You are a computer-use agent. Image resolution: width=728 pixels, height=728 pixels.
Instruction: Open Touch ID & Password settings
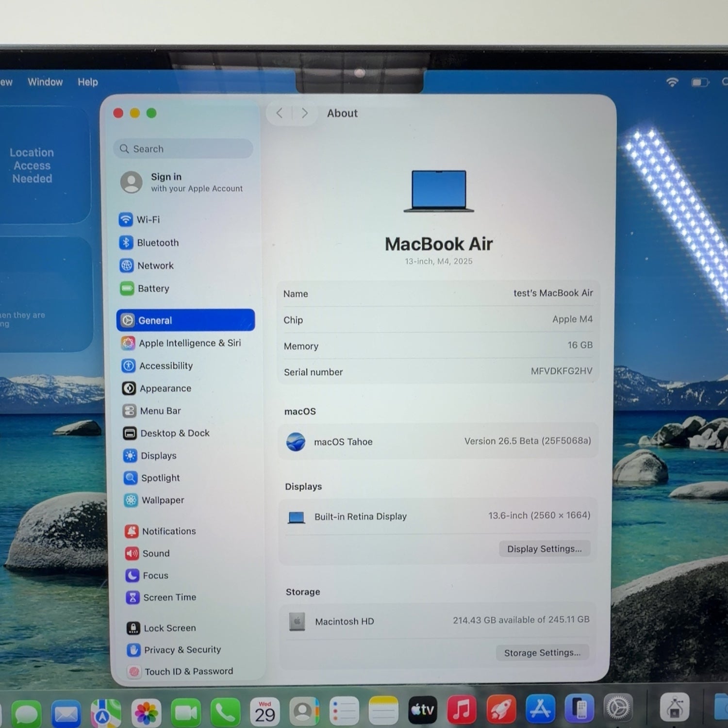tap(194, 672)
